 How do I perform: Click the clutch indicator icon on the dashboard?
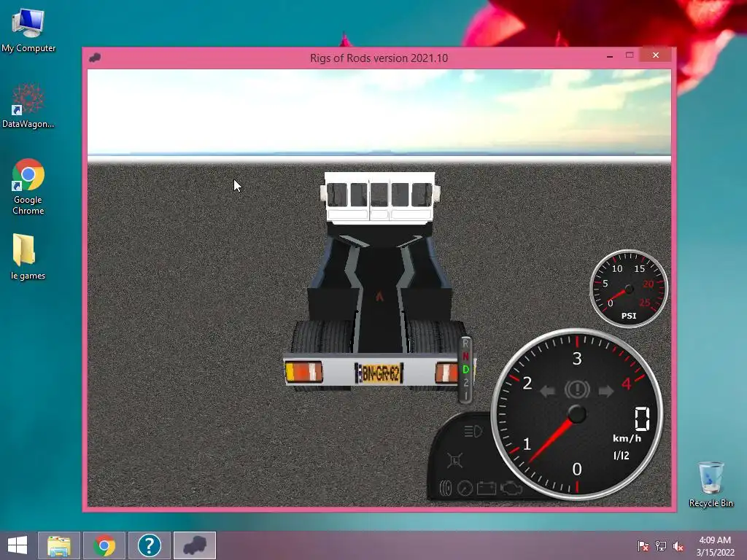point(446,488)
